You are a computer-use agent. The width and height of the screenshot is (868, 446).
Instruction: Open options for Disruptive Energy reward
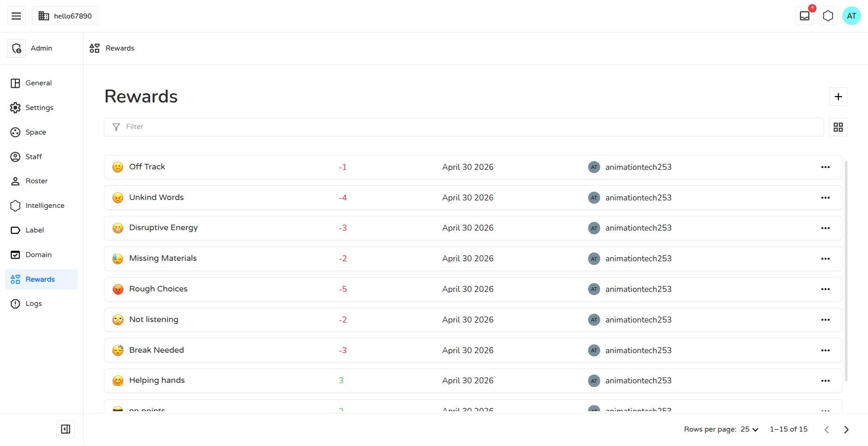click(x=825, y=228)
